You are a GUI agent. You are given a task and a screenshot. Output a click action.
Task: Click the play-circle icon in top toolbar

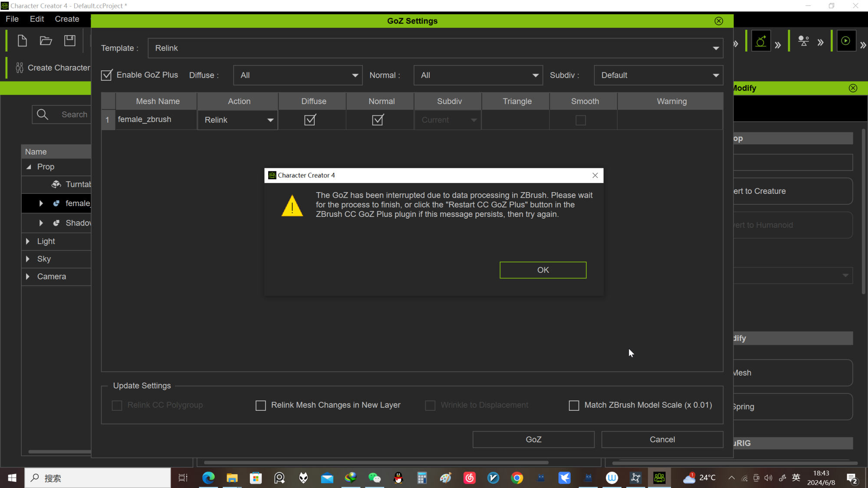[x=846, y=41]
